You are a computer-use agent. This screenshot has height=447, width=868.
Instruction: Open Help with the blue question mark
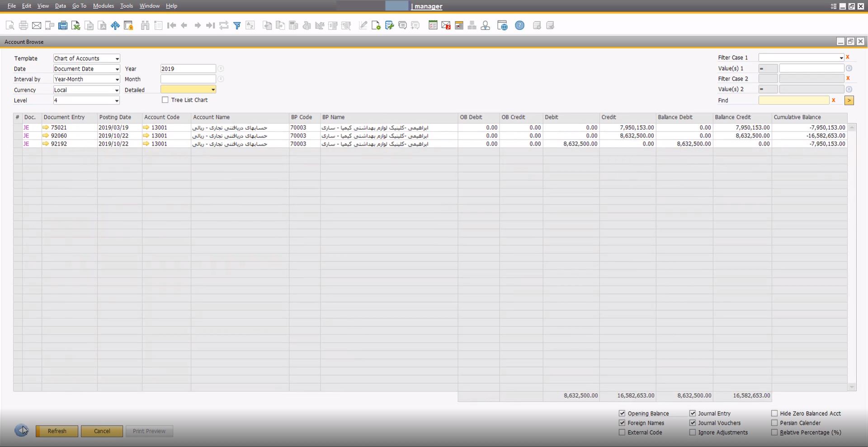520,25
